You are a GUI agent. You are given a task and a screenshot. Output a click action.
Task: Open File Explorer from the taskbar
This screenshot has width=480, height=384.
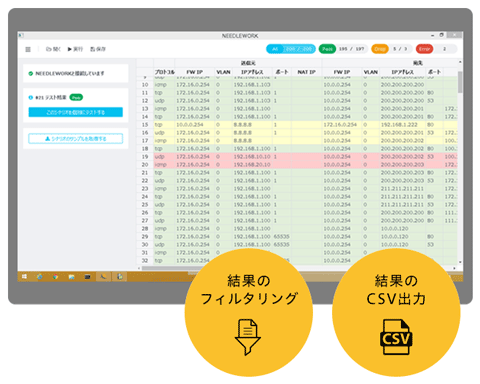click(71, 277)
